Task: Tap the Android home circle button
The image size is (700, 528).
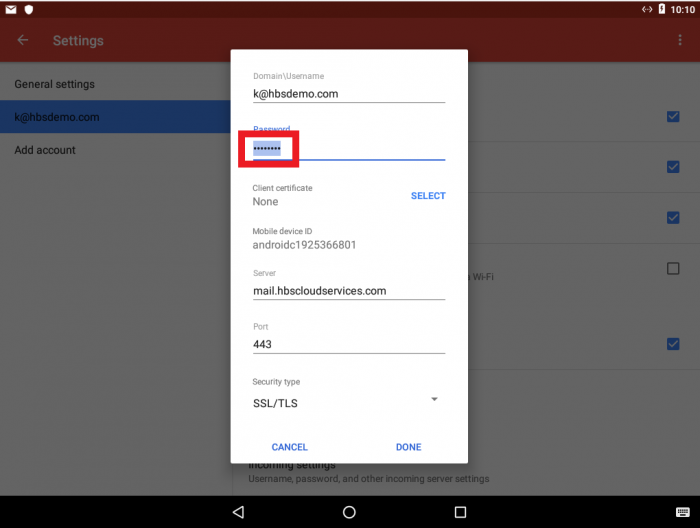Action: (349, 512)
